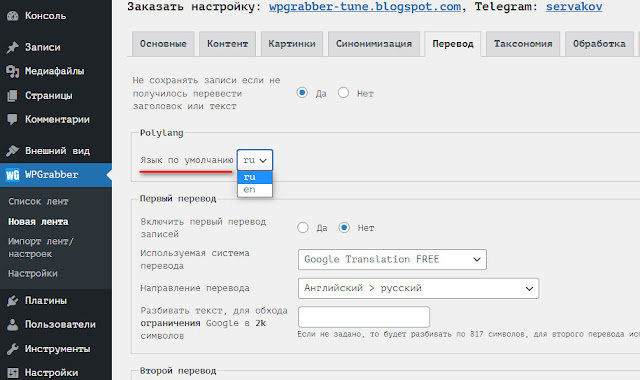Image resolution: width=640 pixels, height=380 pixels.
Task: Open Комментарии menu item
Action: click(56, 120)
